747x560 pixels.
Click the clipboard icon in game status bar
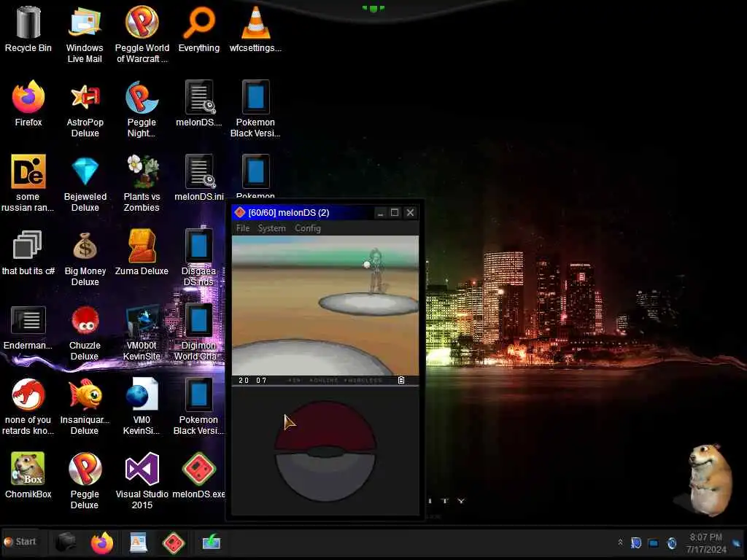coord(401,380)
